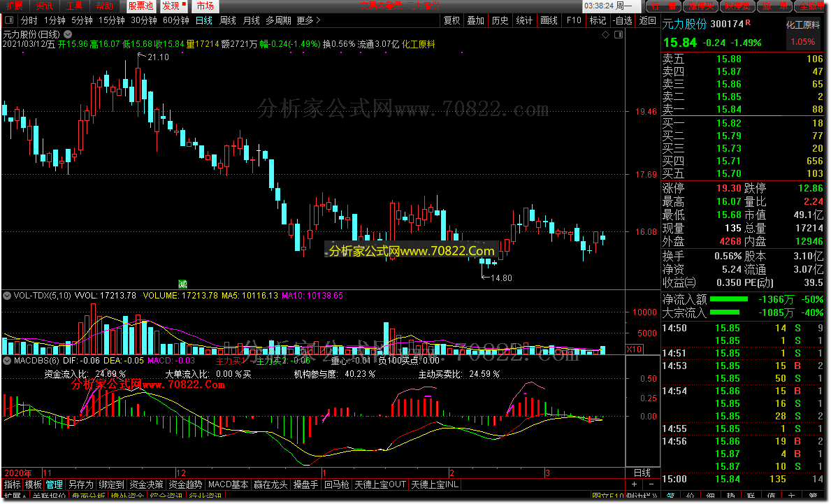831x504 pixels.
Task: Open the 扩展 menu
Action: tap(14, 6)
